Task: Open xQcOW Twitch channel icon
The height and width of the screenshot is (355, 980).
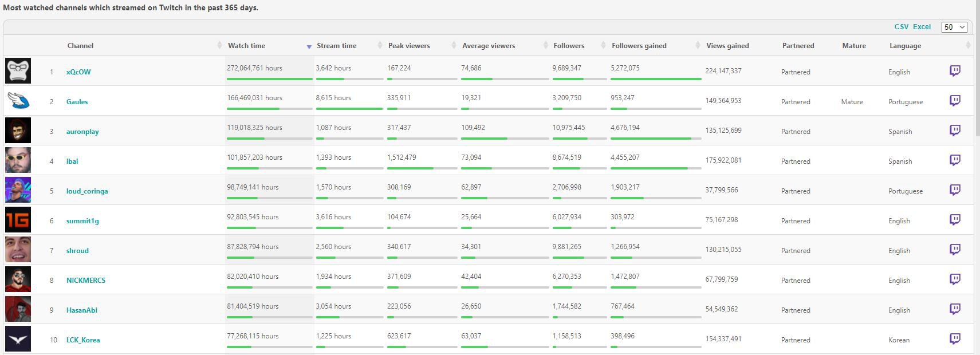Action: 955,71
